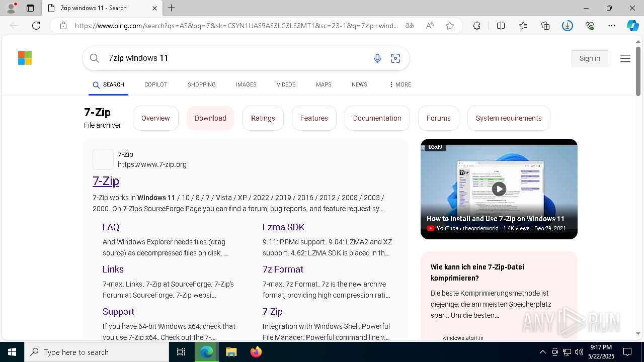
Task: Launch Firefox from taskbar
Action: coord(256,352)
